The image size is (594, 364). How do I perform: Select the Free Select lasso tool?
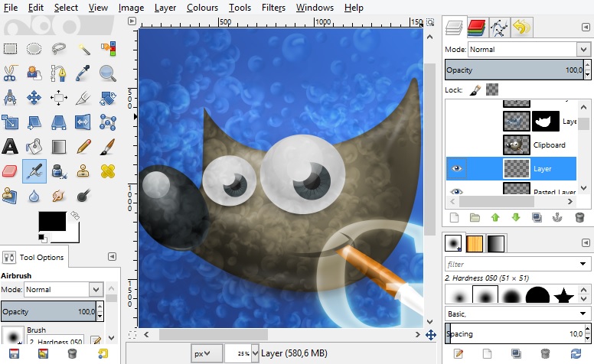59,48
